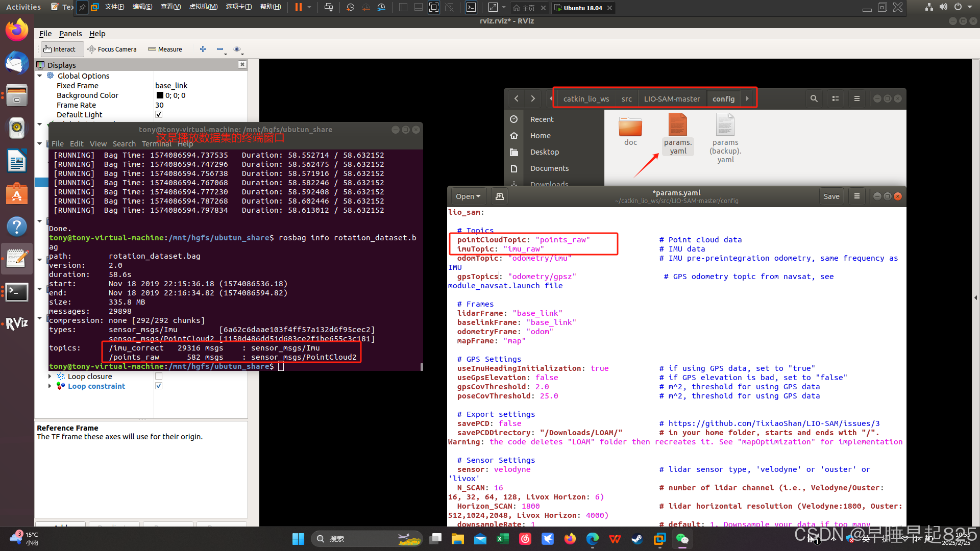Save the params.yaml document
This screenshot has height=551, width=980.
point(831,196)
